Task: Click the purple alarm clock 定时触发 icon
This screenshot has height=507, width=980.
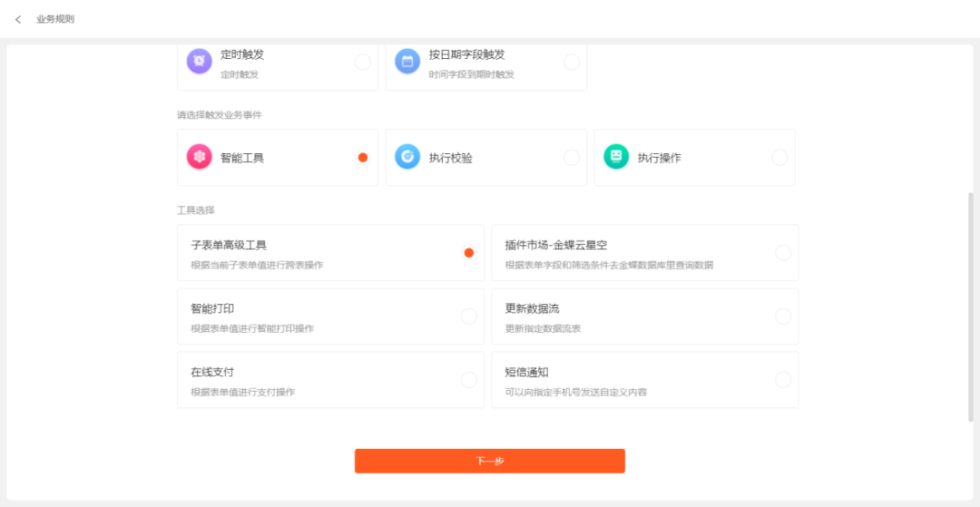Action: (200, 61)
